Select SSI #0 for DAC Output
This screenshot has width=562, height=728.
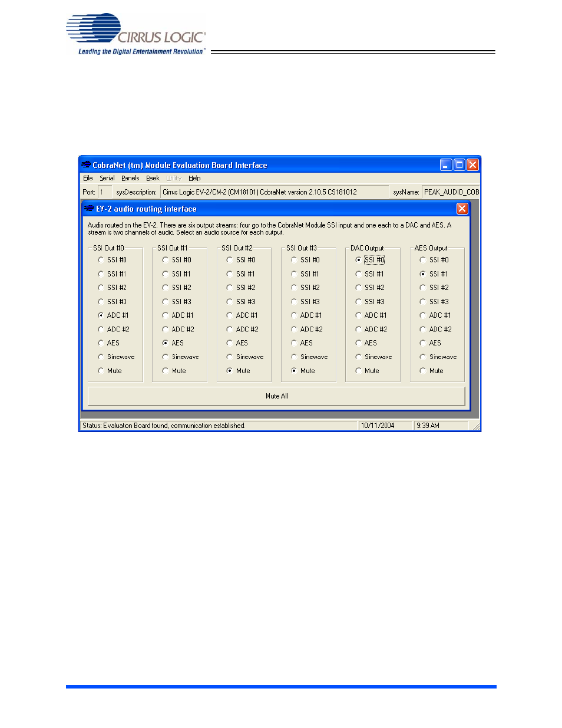click(x=370, y=260)
